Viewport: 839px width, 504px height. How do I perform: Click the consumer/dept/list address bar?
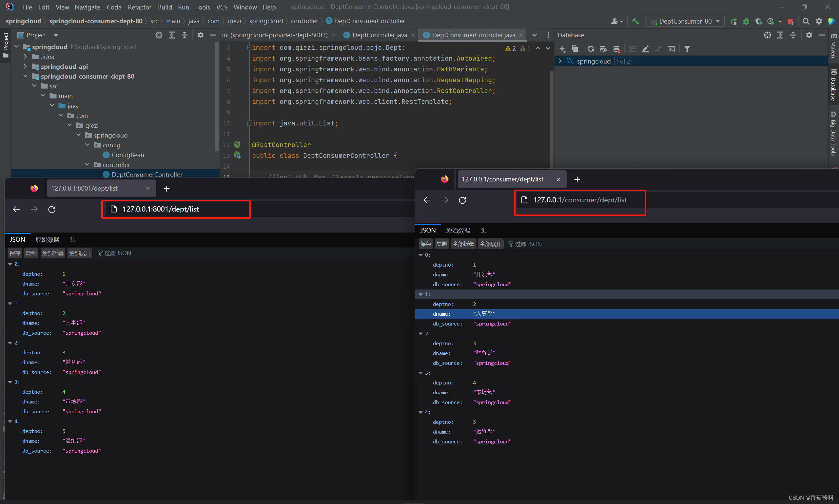[x=579, y=200]
